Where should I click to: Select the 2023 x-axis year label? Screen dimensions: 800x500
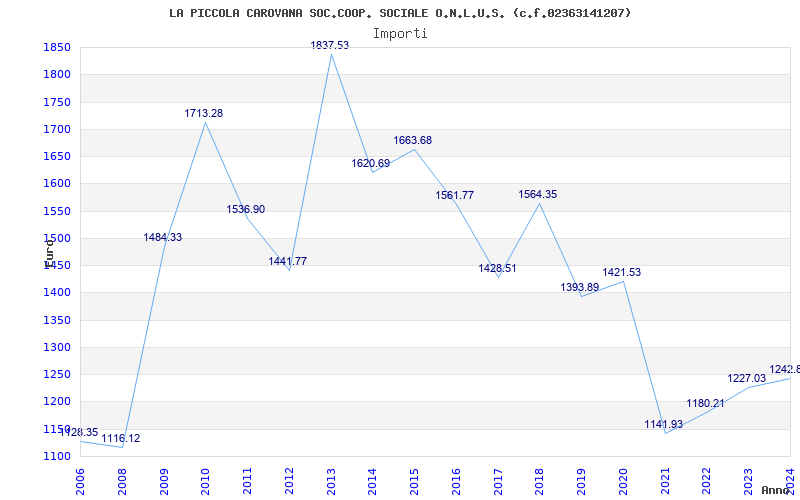click(748, 481)
